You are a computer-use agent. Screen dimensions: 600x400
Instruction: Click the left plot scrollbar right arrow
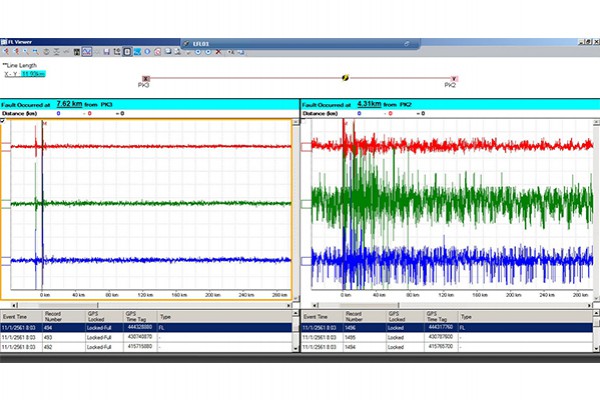pyautogui.click(x=291, y=303)
